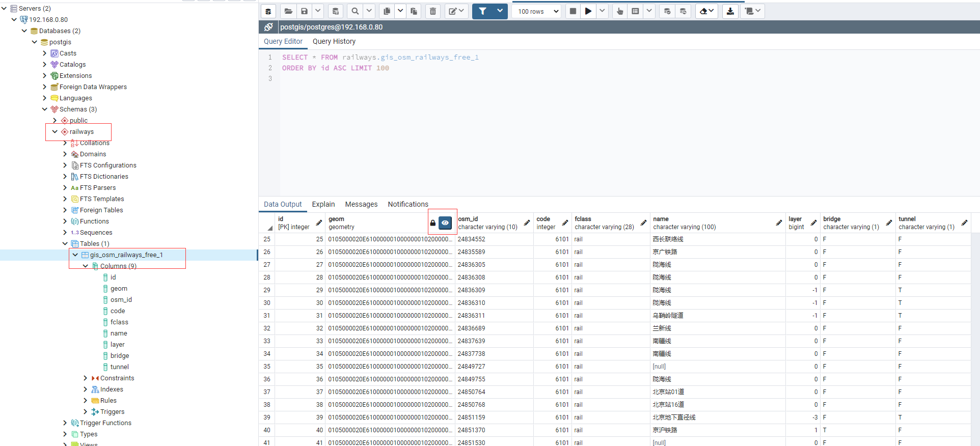The height and width of the screenshot is (446, 980).
Task: Click the Stop query square icon
Action: [x=573, y=11]
